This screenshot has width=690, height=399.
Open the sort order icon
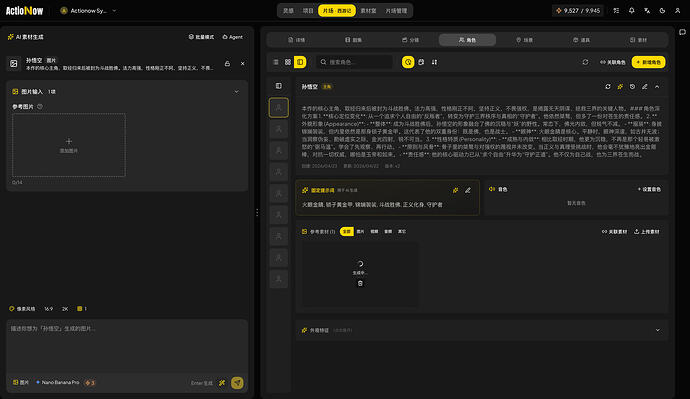434,62
